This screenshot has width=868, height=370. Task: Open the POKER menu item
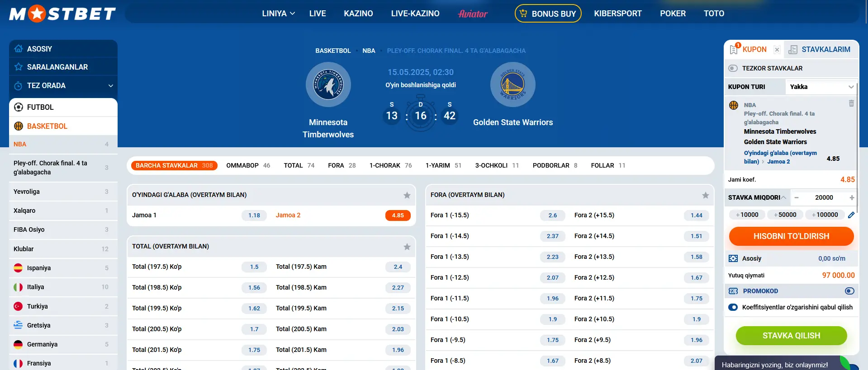click(x=673, y=14)
